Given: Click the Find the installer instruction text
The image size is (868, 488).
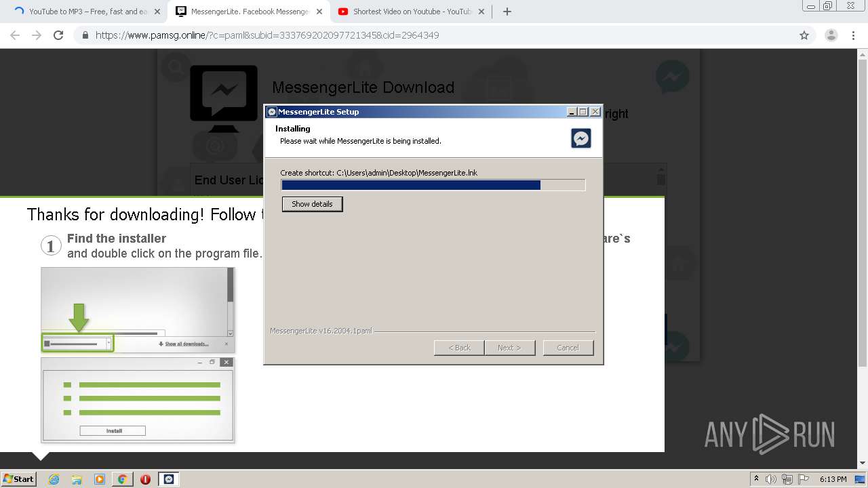Looking at the screenshot, I should pyautogui.click(x=117, y=239).
